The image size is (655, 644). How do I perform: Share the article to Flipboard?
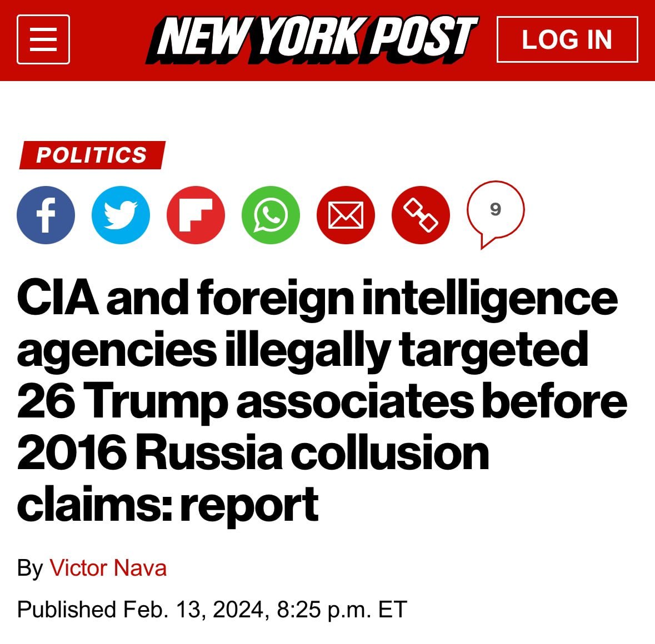pyautogui.click(x=196, y=215)
